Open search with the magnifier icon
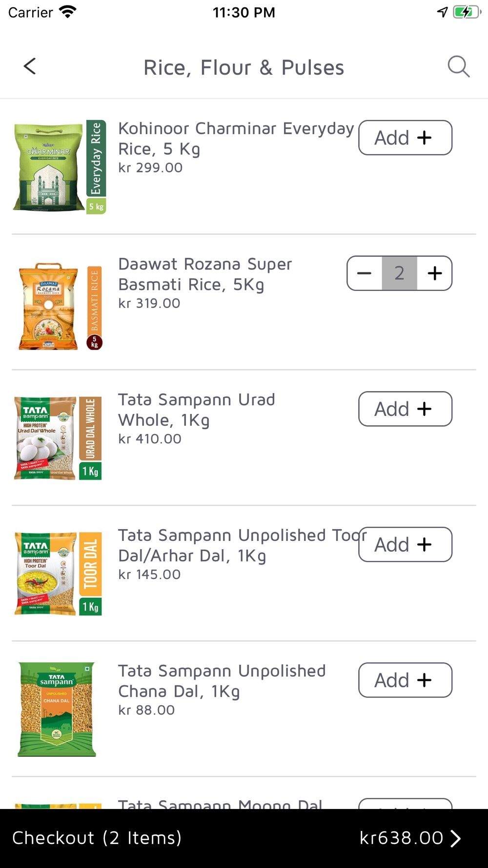Screen dimensions: 488x868 (x=459, y=67)
